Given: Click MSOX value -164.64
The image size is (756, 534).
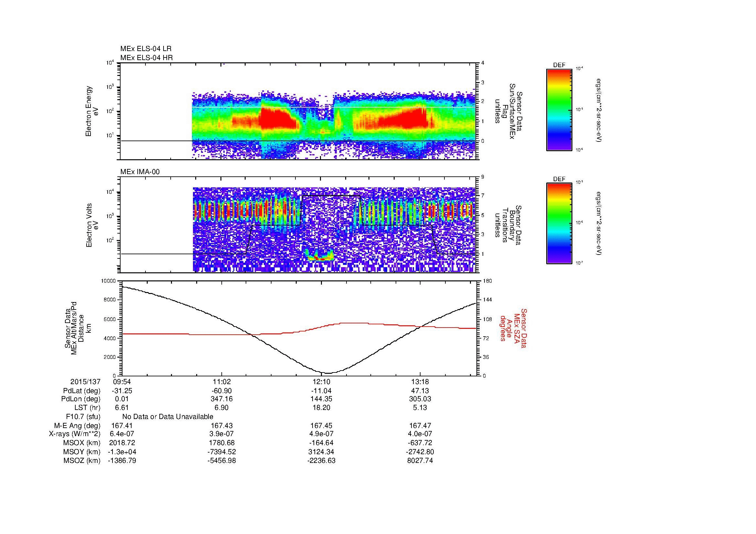Looking at the screenshot, I should 321,443.
